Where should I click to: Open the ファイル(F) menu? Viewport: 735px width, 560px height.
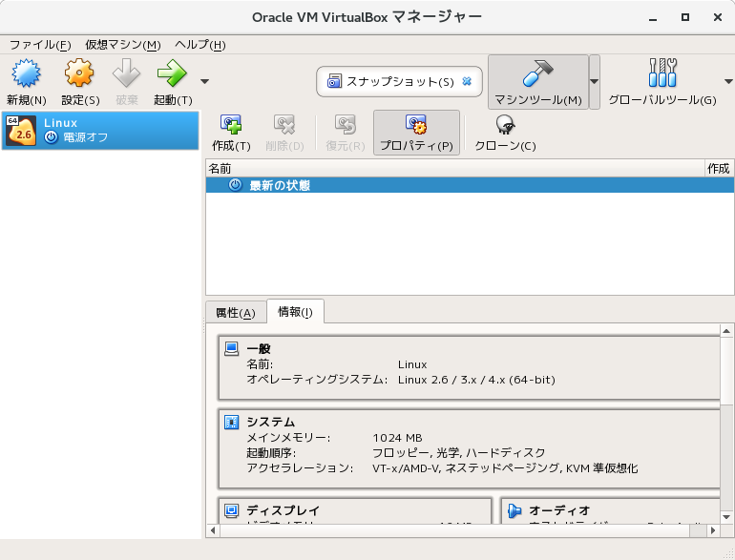tap(40, 45)
